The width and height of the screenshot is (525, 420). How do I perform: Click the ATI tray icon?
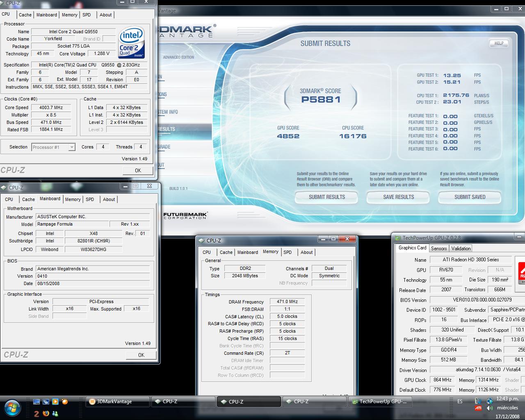pos(478,408)
